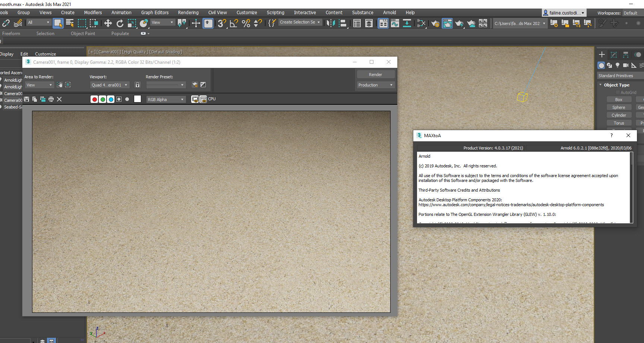Select the Select and Move tool
This screenshot has width=644, height=343.
(x=108, y=23)
